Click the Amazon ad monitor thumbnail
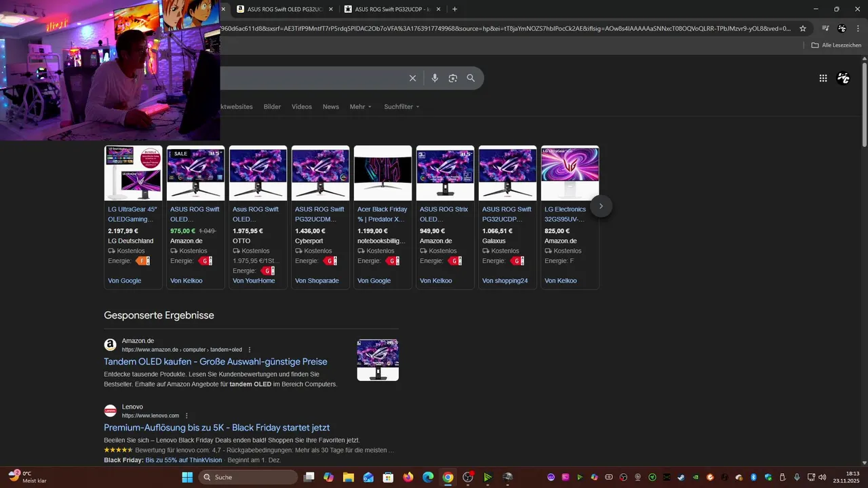 [378, 360]
